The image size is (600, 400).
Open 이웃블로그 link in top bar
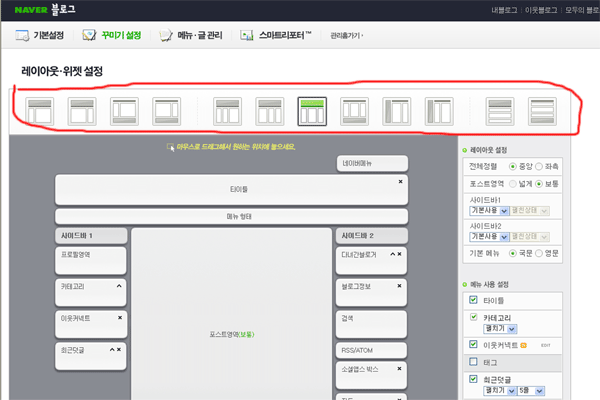point(541,10)
